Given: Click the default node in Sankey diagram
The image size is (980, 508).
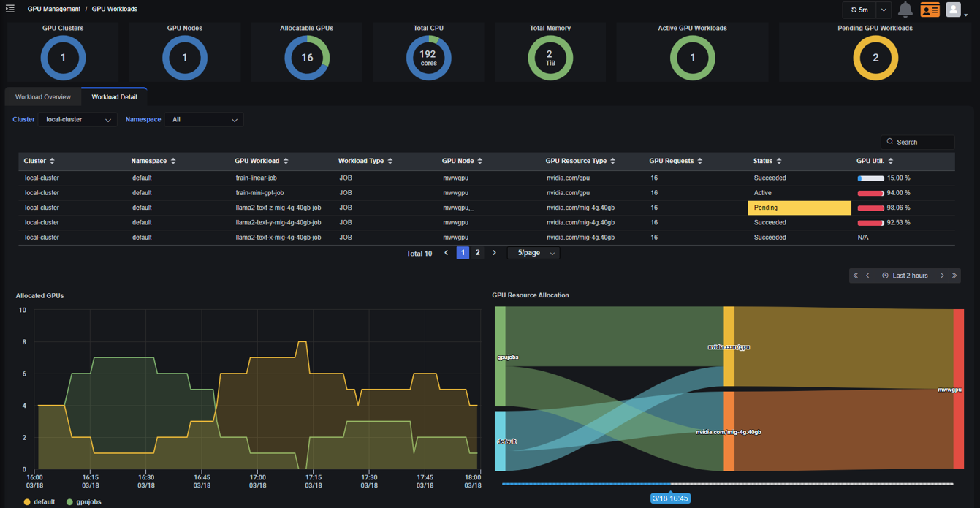Looking at the screenshot, I should (500, 441).
